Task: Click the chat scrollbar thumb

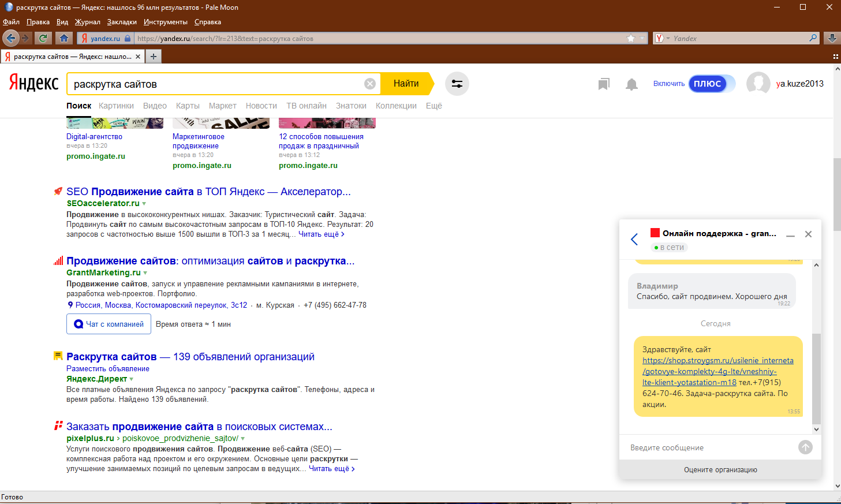Action: (816, 379)
